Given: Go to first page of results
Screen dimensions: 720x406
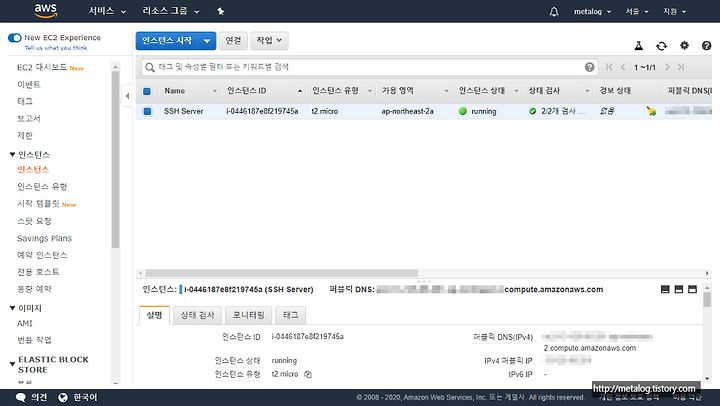Looking at the screenshot, I should pyautogui.click(x=609, y=67).
